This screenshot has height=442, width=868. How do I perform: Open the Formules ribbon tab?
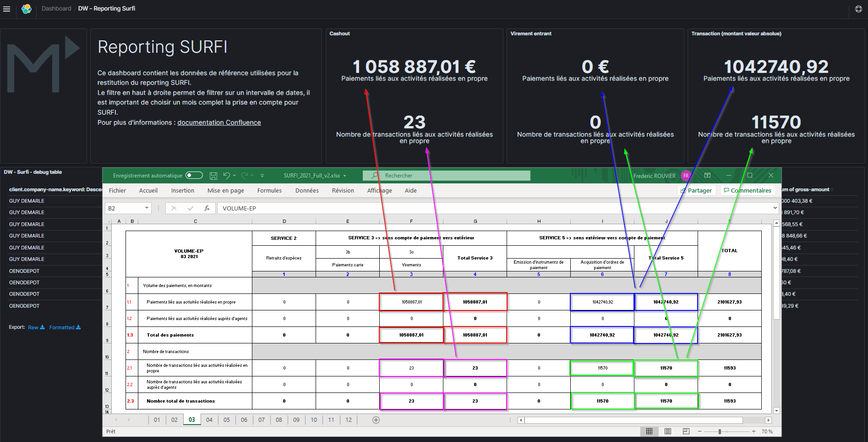269,191
